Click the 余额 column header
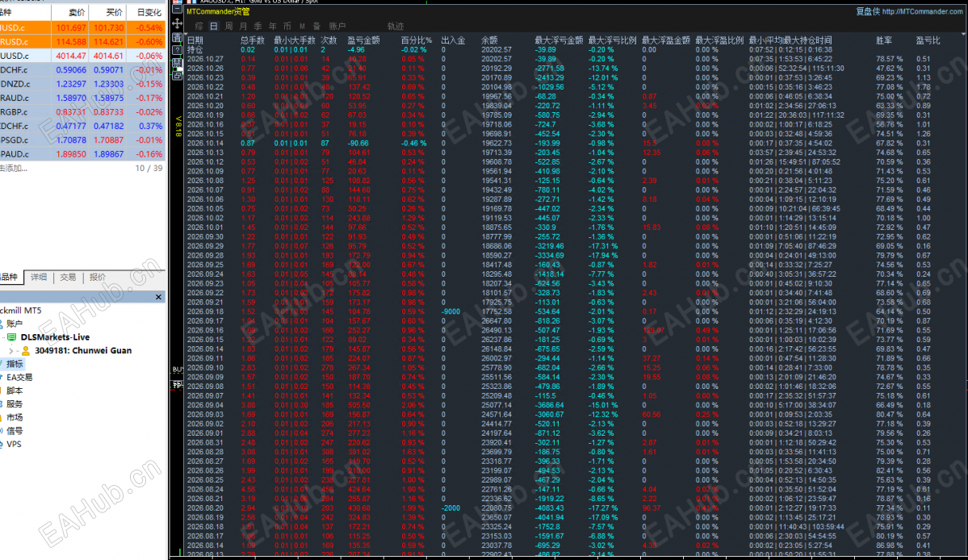This screenshot has height=560, width=968. [489, 40]
